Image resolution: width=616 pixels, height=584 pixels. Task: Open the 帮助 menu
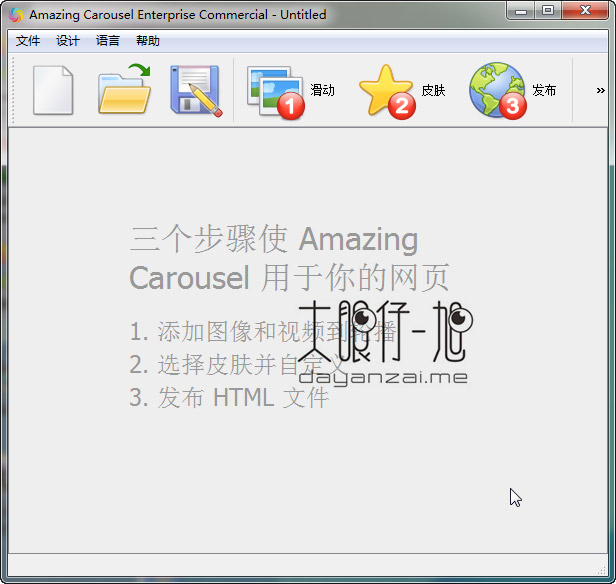pos(148,41)
